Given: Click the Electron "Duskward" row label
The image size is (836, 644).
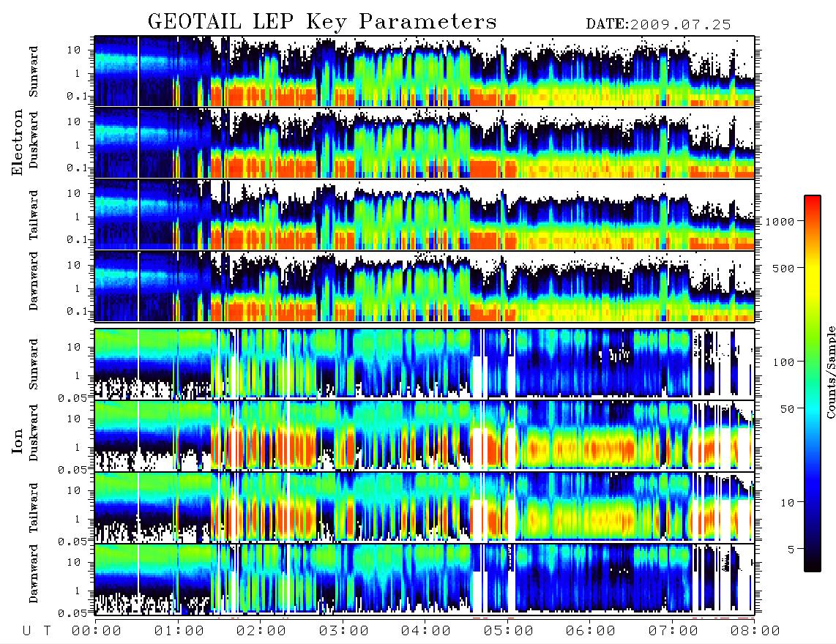Looking at the screenshot, I should [34, 141].
